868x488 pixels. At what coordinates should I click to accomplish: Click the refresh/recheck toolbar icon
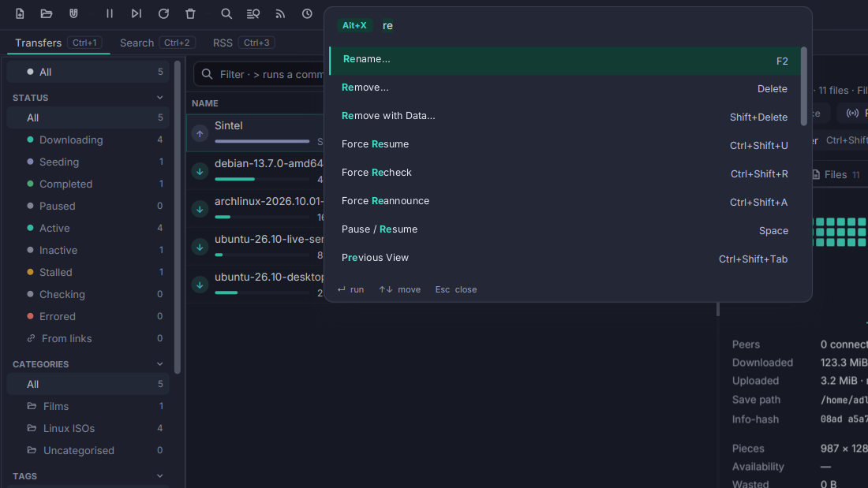pyautogui.click(x=163, y=14)
